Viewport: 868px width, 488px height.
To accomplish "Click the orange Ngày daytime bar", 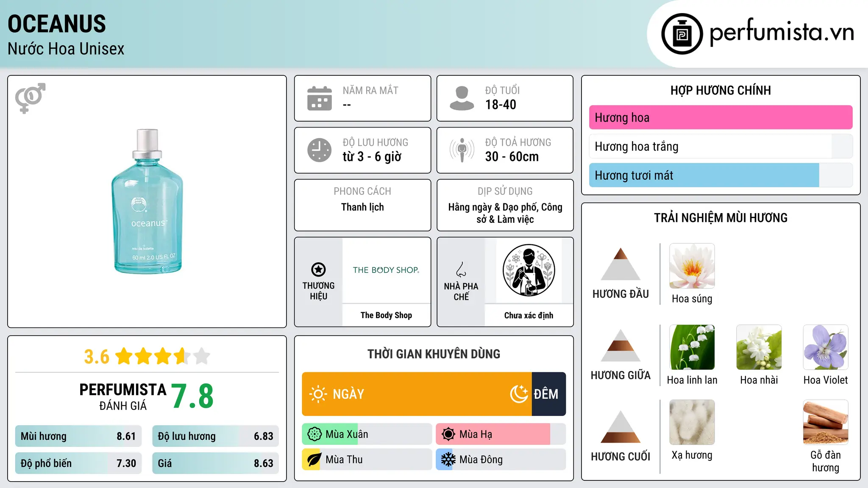I will (417, 394).
